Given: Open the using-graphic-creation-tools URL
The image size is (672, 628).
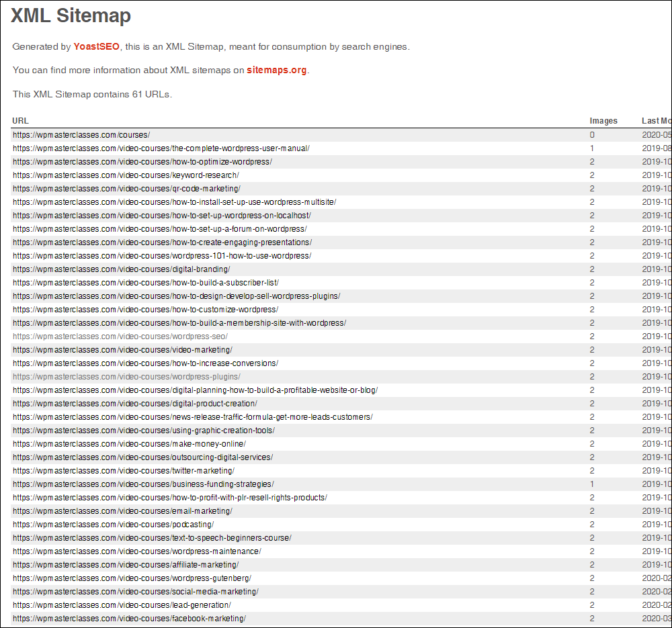Looking at the screenshot, I should [144, 431].
